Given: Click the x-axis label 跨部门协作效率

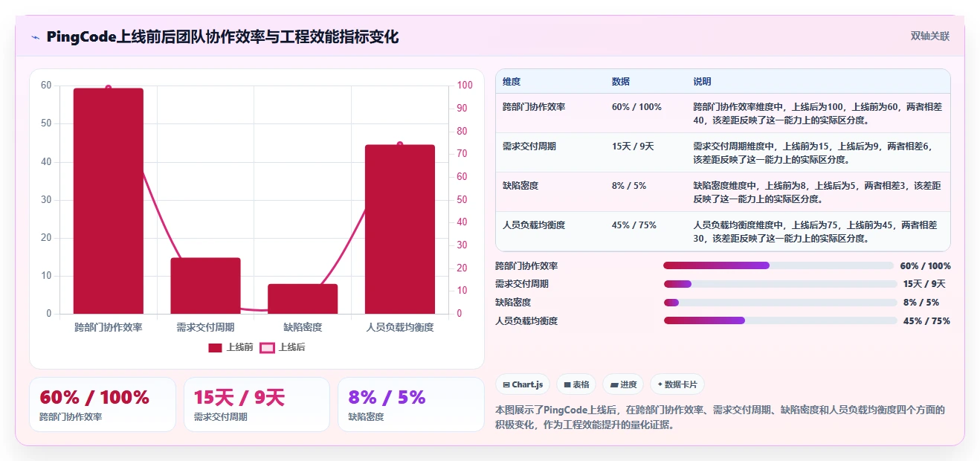Looking at the screenshot, I should (109, 327).
